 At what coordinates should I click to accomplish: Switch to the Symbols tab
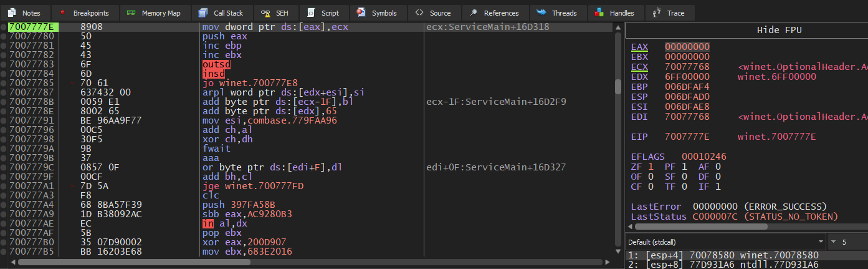coord(379,12)
